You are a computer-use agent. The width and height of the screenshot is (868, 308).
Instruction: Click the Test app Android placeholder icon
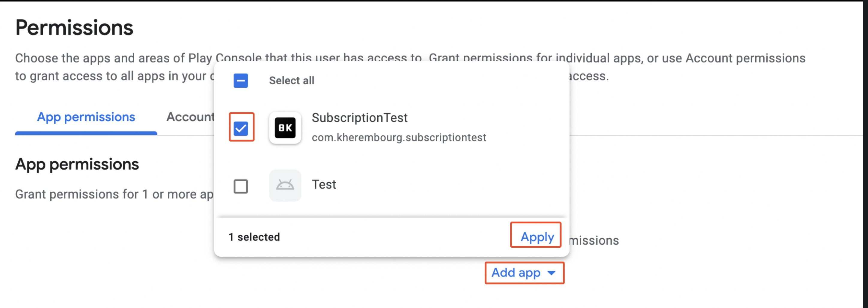click(285, 185)
